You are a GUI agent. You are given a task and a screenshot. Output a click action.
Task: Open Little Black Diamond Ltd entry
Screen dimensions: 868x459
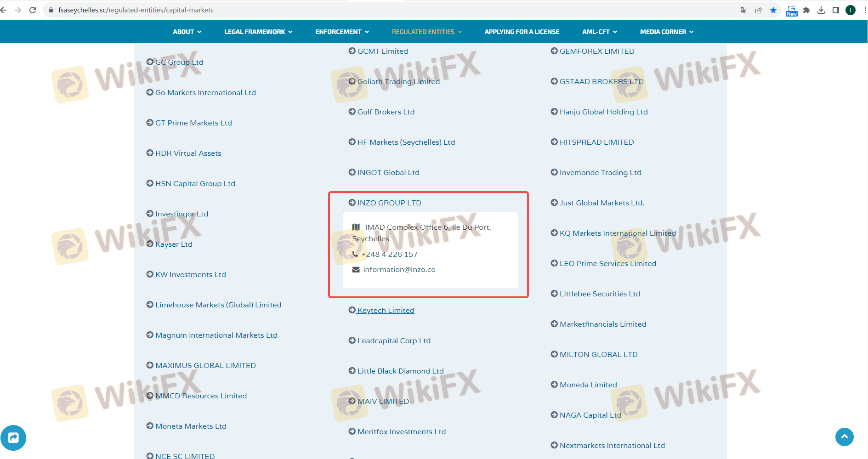401,371
